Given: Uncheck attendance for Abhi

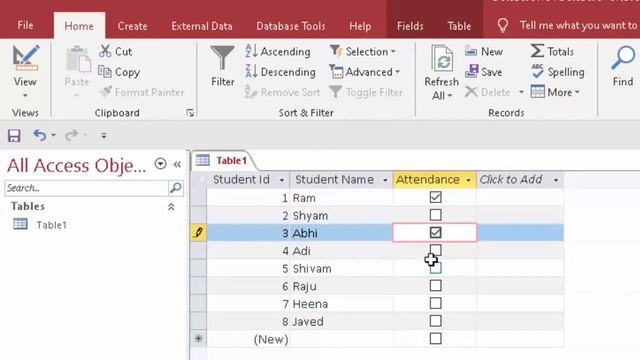Looking at the screenshot, I should coord(436,233).
